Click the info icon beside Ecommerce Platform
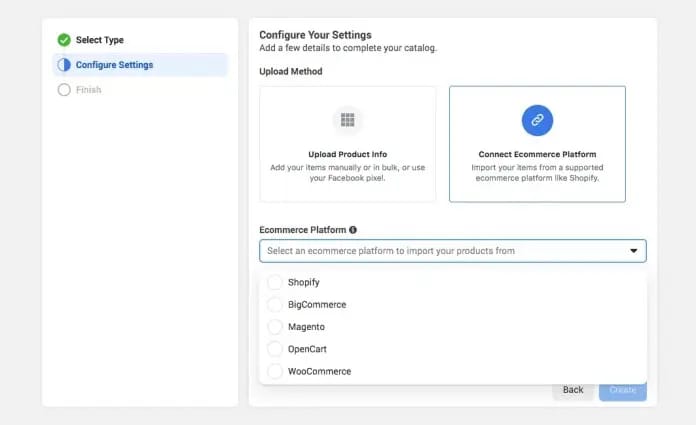Screen dimensions: 696x425 [353, 230]
